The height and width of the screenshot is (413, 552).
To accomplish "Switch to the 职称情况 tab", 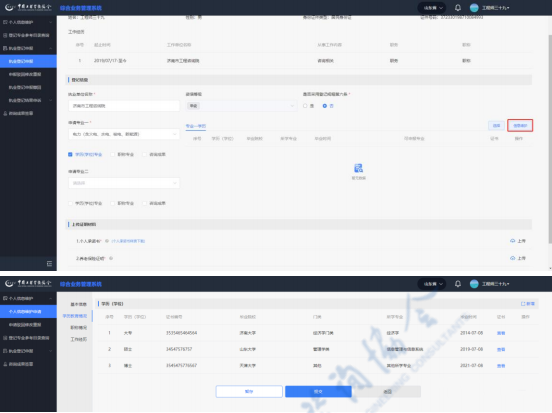I will (78, 327).
